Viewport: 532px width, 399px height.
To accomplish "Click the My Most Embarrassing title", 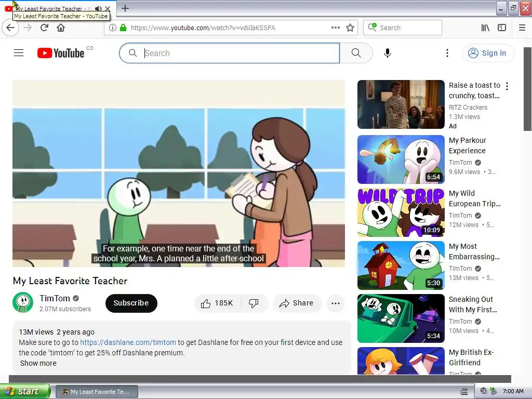I will [474, 251].
